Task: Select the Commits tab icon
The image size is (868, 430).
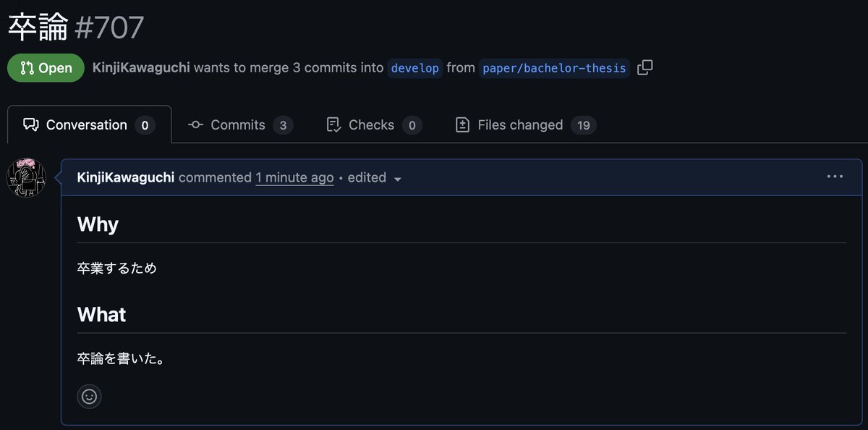Action: pyautogui.click(x=195, y=125)
